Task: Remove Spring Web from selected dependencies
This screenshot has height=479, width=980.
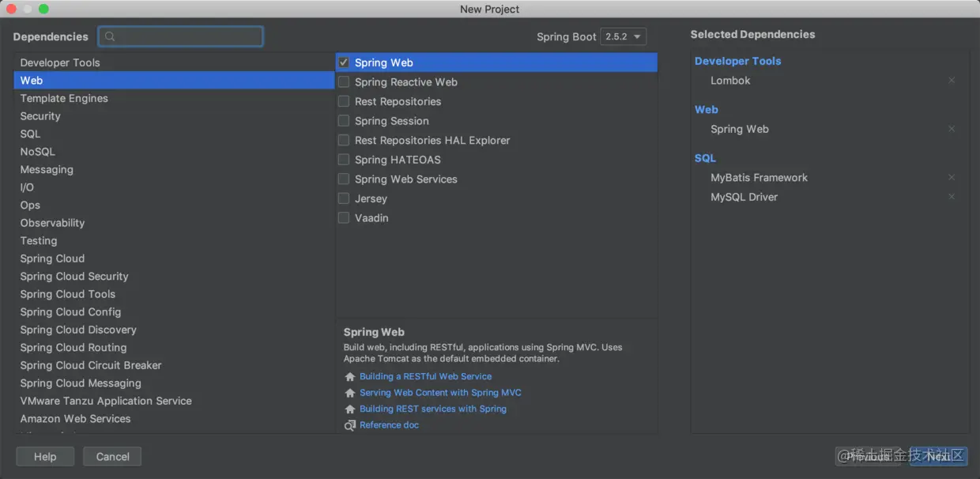Action: pos(952,129)
